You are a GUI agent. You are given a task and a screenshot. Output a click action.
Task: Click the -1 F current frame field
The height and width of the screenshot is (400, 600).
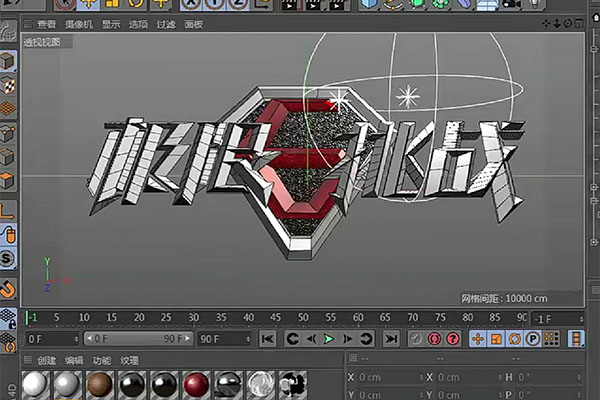pyautogui.click(x=558, y=319)
